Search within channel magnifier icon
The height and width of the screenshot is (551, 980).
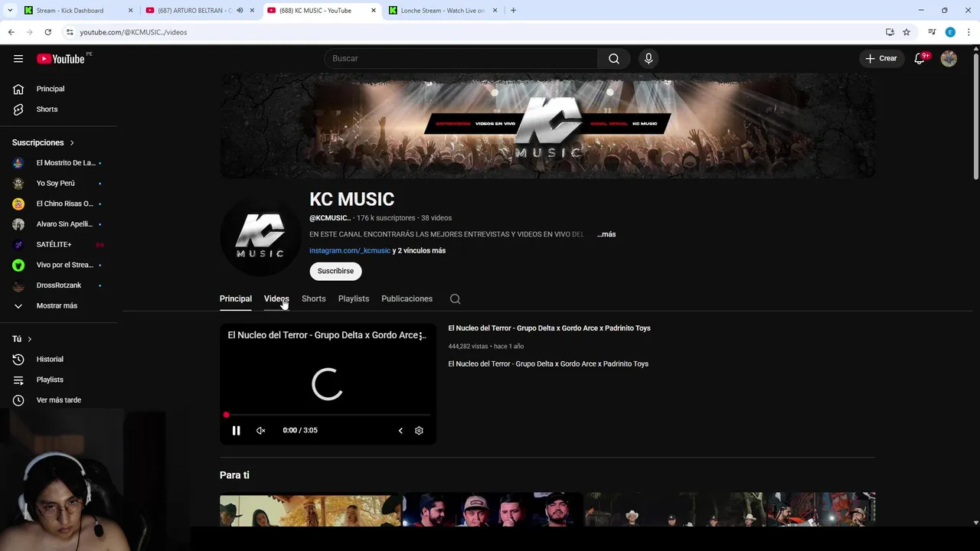455,299
